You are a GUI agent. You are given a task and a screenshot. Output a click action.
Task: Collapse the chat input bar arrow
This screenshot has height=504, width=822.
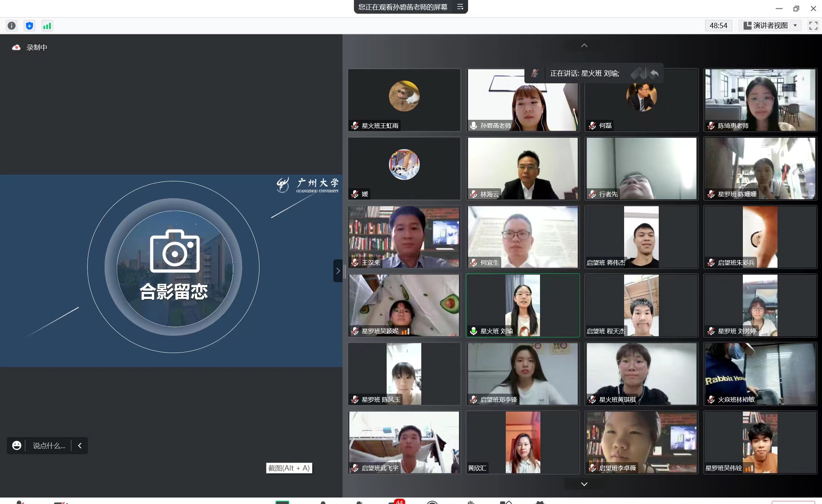(x=80, y=445)
